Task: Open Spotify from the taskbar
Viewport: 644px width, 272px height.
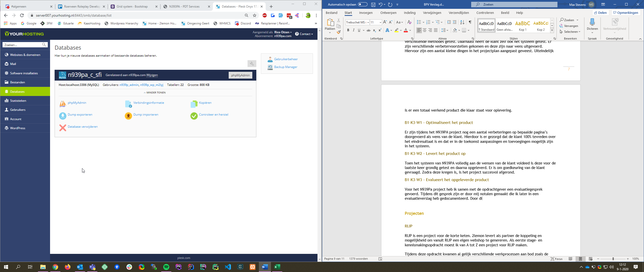Action: click(x=166, y=267)
